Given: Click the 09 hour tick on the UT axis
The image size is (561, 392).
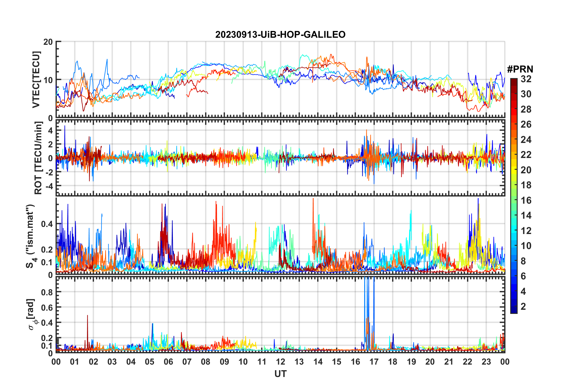Looking at the screenshot, I should pos(224,362).
